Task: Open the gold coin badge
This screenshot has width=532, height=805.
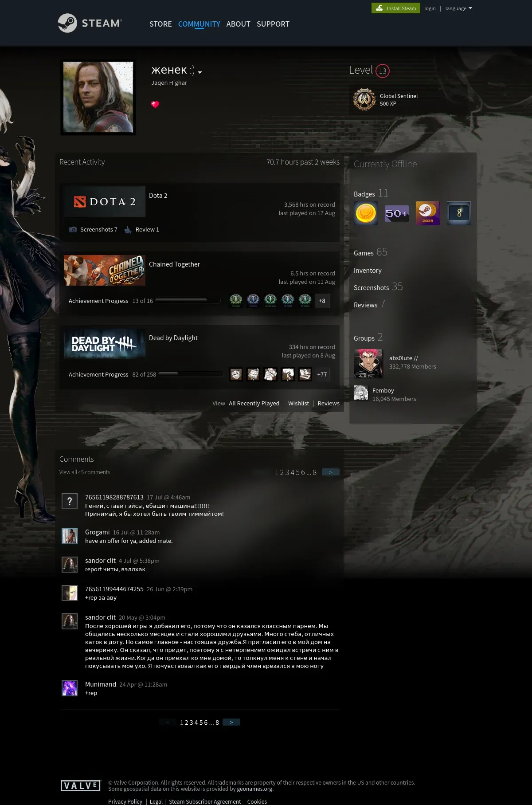Action: (x=366, y=213)
